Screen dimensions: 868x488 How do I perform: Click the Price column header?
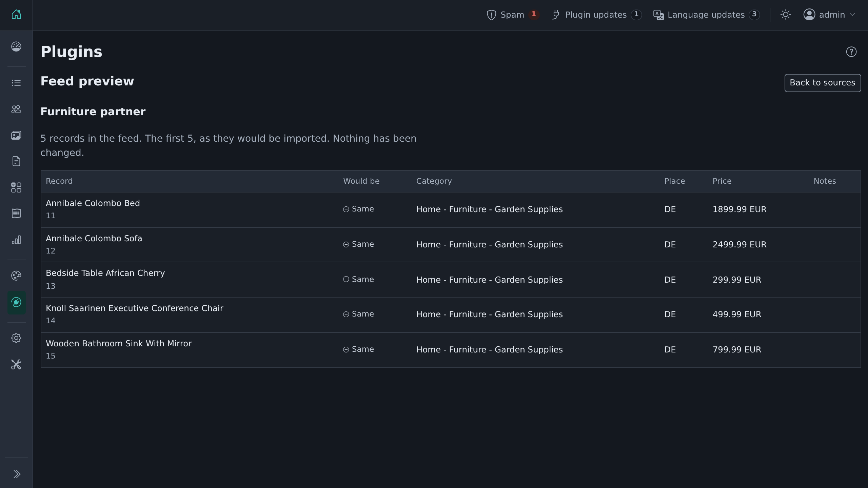tap(722, 181)
